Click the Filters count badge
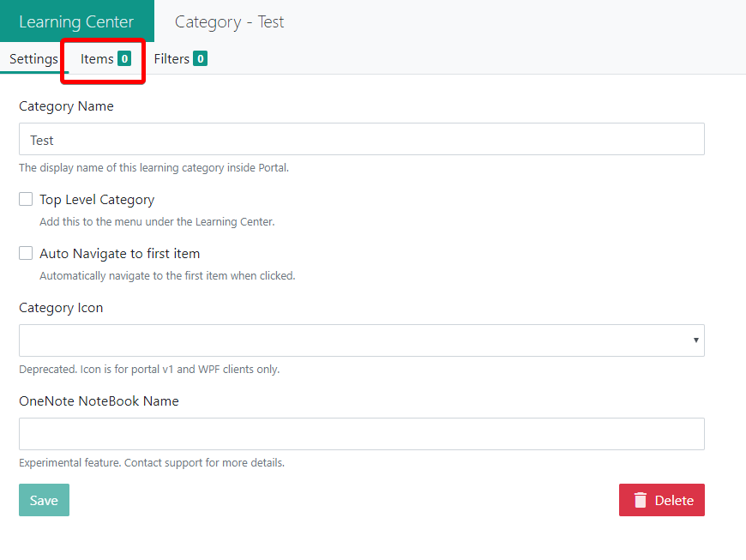This screenshot has height=560, width=746. [201, 58]
